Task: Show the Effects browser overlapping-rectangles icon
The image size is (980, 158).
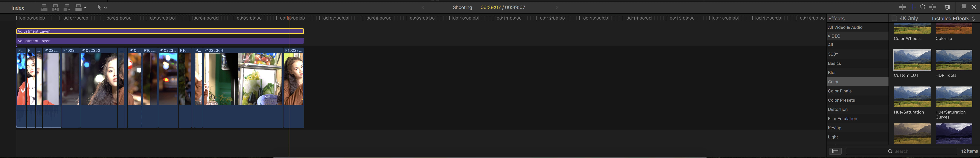Action: point(963,7)
